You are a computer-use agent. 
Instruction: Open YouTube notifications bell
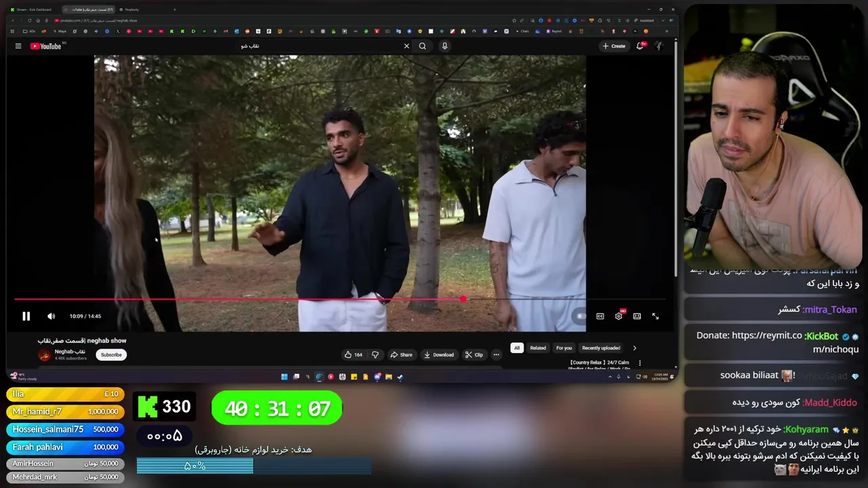639,46
